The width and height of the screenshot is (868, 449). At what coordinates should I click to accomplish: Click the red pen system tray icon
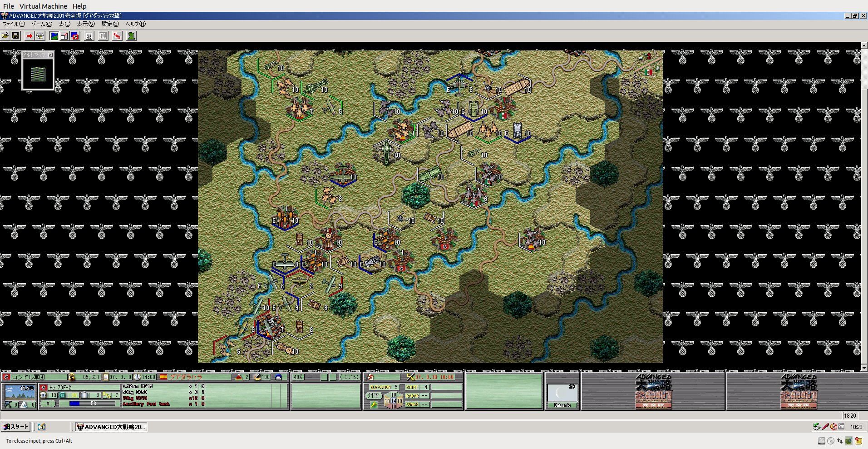[825, 427]
